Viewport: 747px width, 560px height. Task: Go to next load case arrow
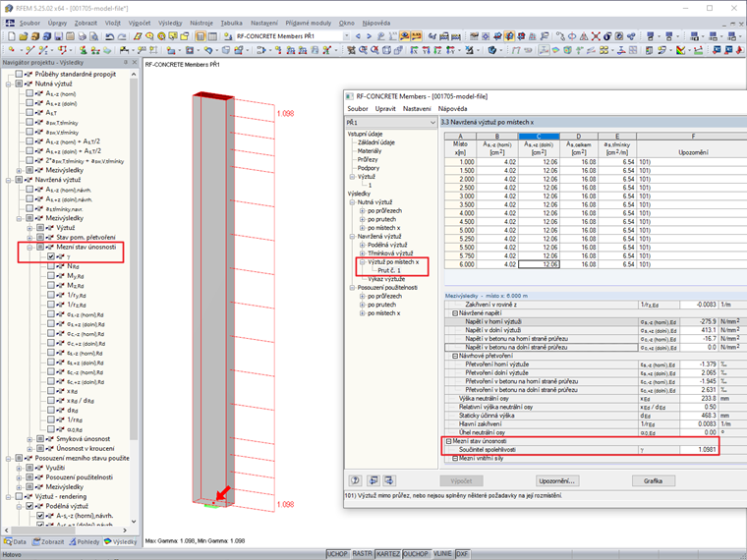click(x=369, y=36)
